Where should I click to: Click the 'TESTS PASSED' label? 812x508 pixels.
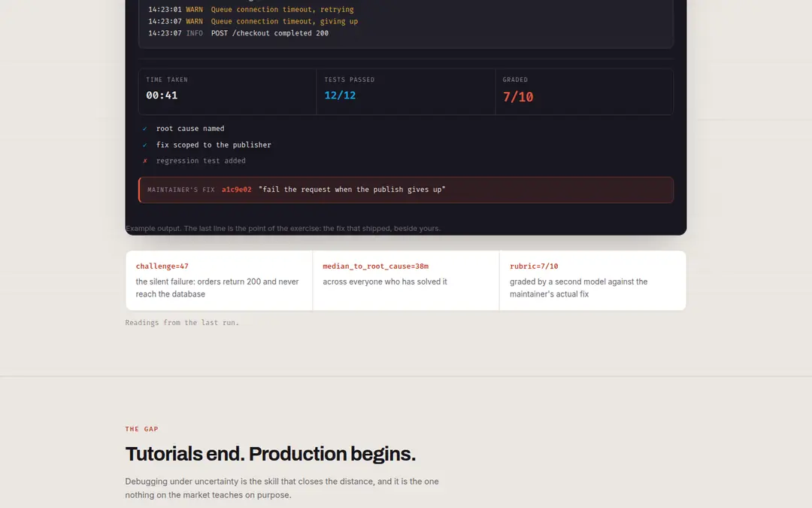click(x=349, y=80)
